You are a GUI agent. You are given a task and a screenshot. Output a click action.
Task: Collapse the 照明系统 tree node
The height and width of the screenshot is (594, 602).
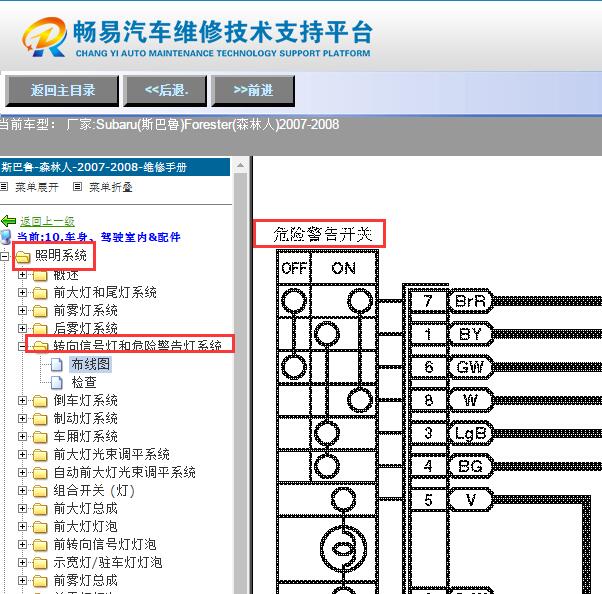[x=4, y=256]
